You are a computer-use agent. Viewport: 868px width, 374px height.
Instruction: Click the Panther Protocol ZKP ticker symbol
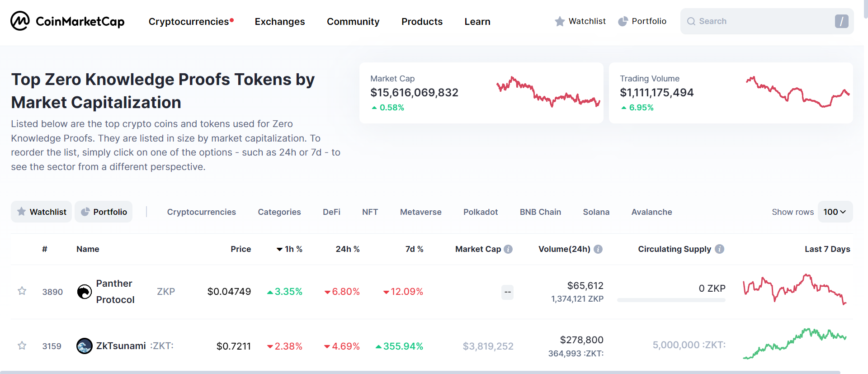(166, 292)
